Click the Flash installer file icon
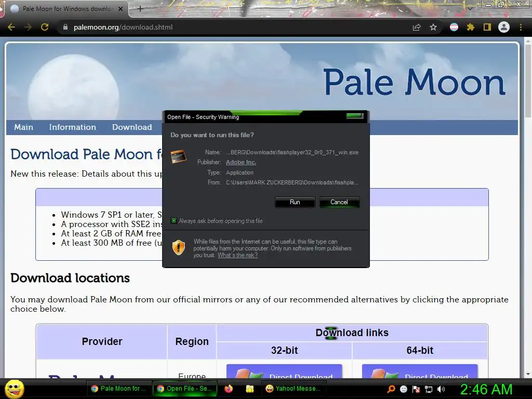This screenshot has width=532, height=399. click(x=179, y=157)
